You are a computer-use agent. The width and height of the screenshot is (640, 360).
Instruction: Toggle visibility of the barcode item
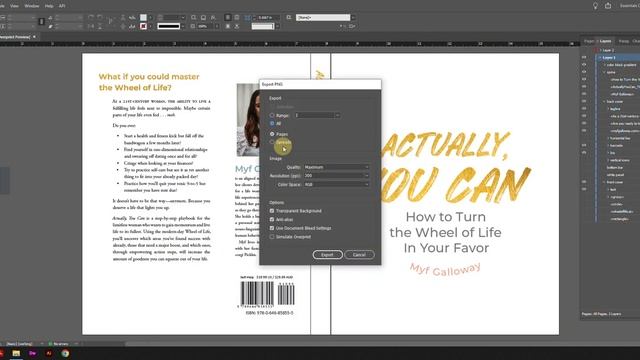coord(584,145)
